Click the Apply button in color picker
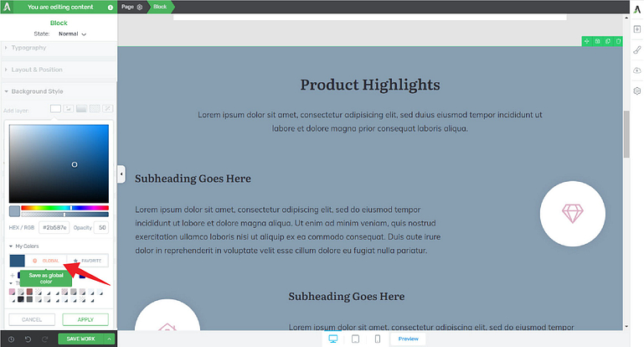644x347 pixels. coord(85,319)
